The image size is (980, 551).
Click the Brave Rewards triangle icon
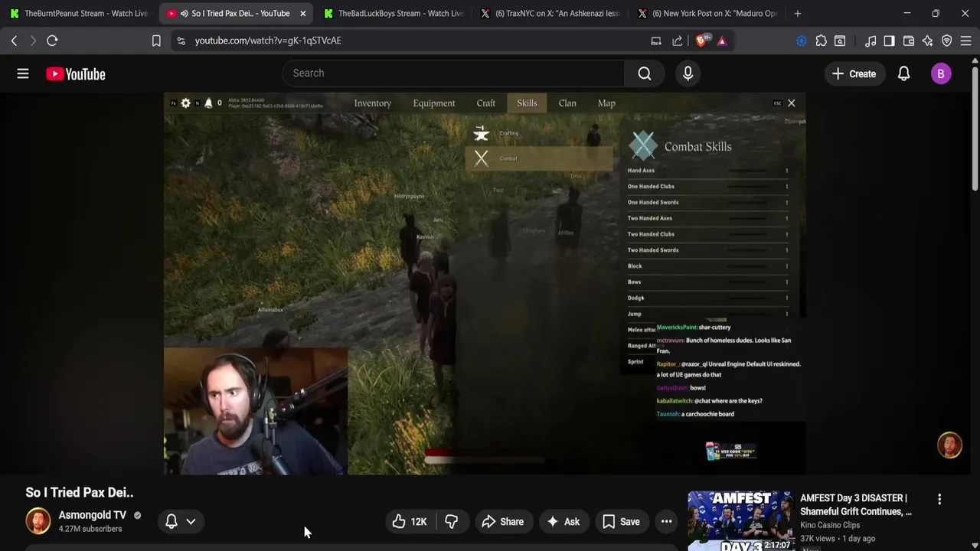pyautogui.click(x=721, y=41)
